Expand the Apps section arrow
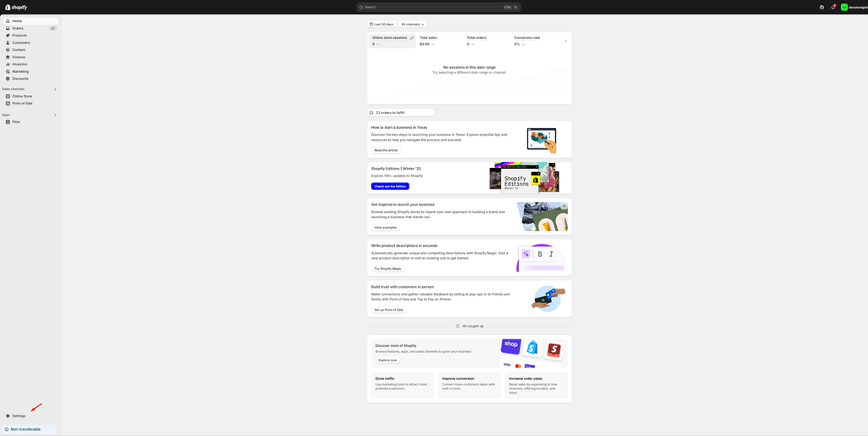The height and width of the screenshot is (436, 868). pyautogui.click(x=55, y=115)
